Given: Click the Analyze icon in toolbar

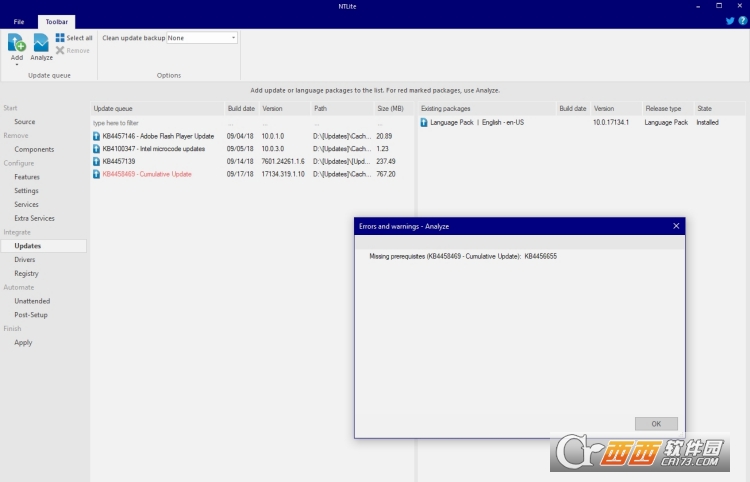Looking at the screenshot, I should click(41, 43).
